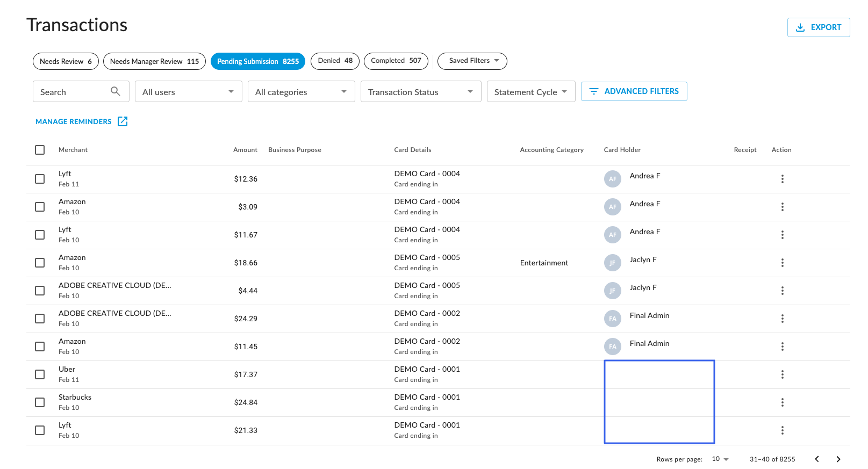This screenshot has height=469, width=868.
Task: Click the search magnifier icon
Action: (x=115, y=91)
